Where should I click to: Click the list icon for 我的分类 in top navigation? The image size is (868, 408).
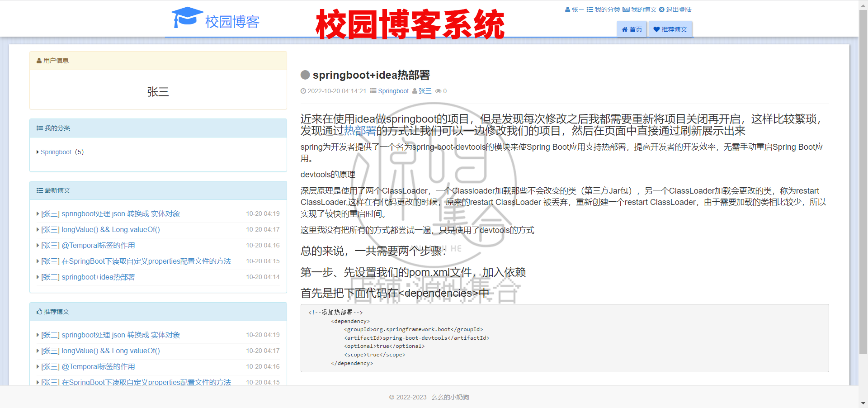[x=590, y=9]
